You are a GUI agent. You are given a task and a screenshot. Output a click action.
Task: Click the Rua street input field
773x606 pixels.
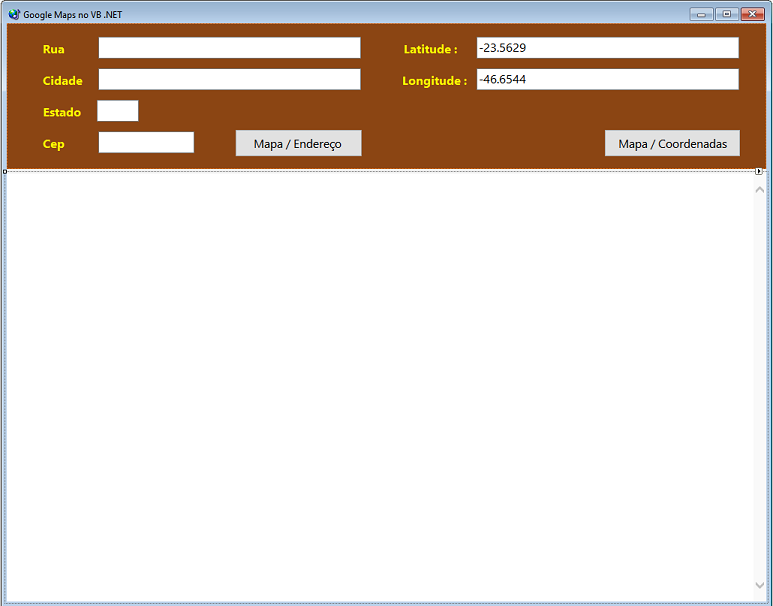229,48
